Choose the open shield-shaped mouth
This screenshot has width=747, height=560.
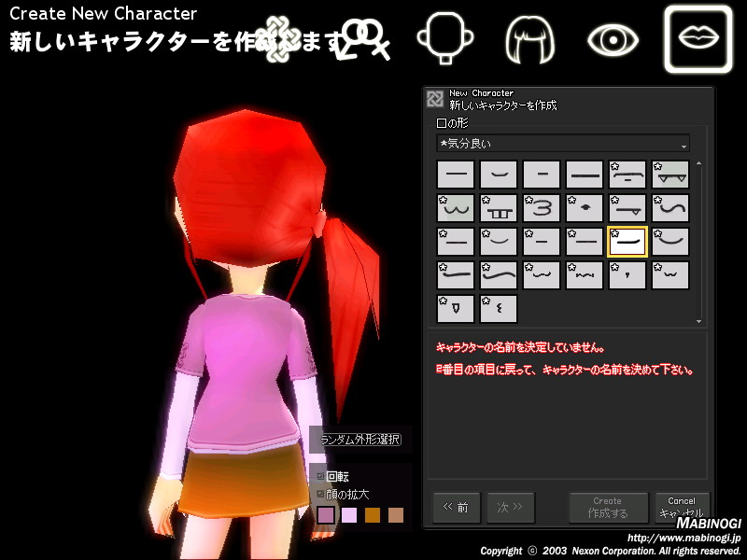456,309
